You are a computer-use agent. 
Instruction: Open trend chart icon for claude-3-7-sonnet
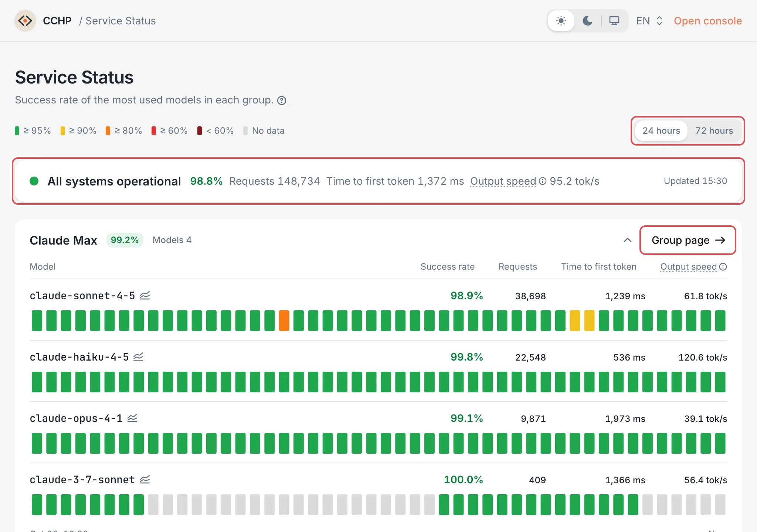coord(145,480)
